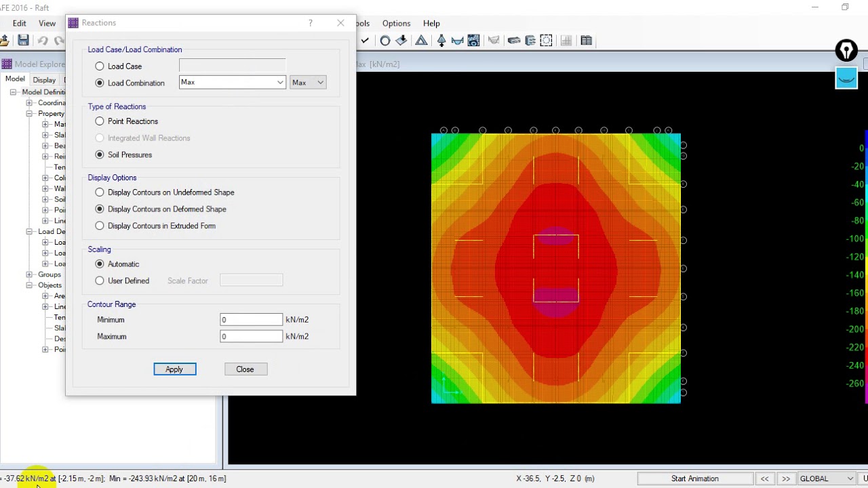868x488 pixels.
Task: Switch to the Display tab
Action: tap(44, 80)
